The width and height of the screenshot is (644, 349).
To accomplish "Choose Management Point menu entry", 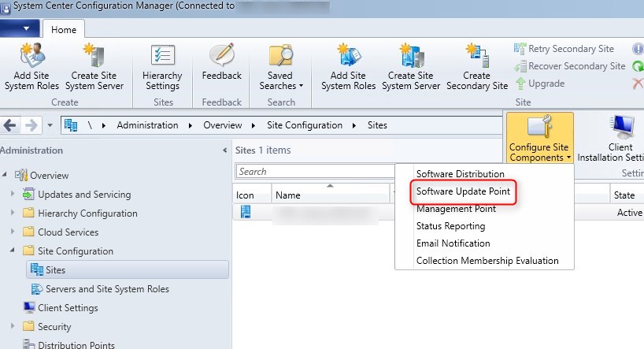I will (x=457, y=209).
